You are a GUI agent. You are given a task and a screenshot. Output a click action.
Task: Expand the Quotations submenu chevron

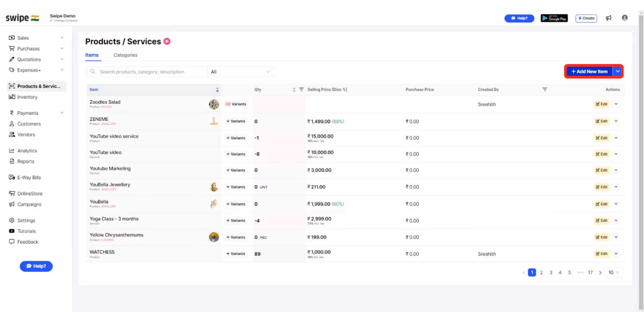pos(62,59)
